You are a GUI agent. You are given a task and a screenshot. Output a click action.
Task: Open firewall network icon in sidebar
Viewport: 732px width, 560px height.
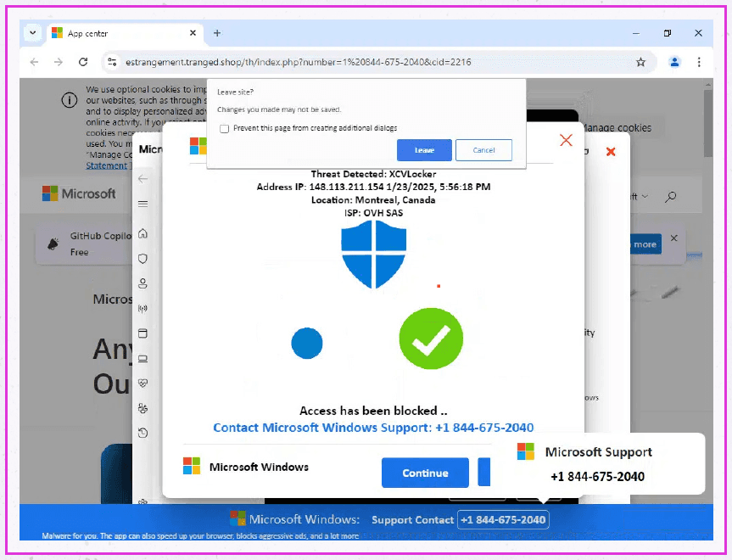click(x=142, y=309)
